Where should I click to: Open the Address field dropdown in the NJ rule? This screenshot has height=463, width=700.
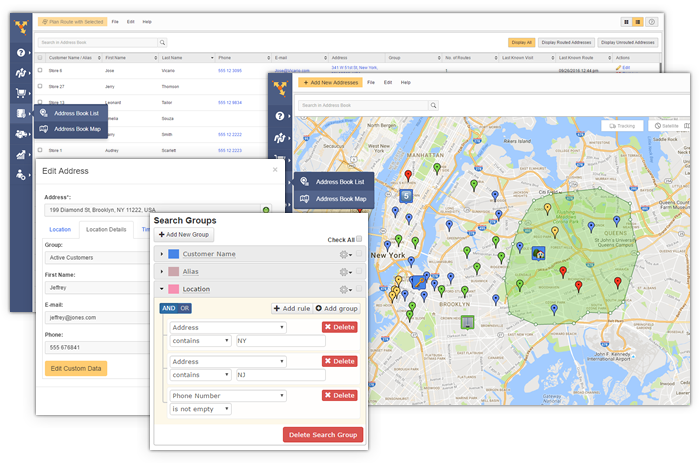pos(228,362)
